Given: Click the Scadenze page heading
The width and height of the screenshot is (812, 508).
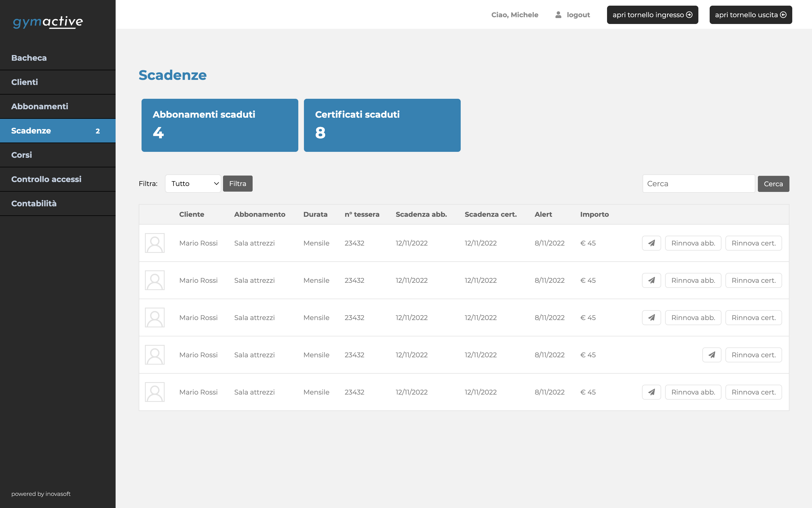Looking at the screenshot, I should click(173, 75).
